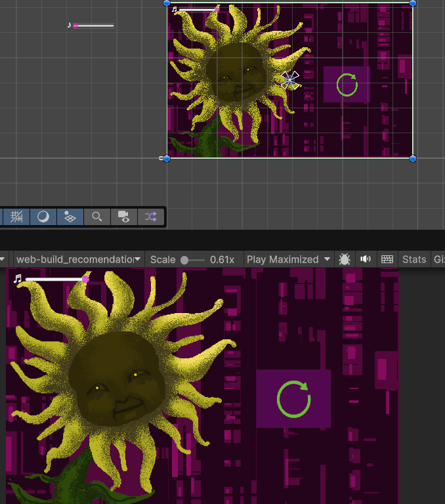This screenshot has height=504, width=445.
Task: Open the Stats panel
Action: tap(414, 259)
